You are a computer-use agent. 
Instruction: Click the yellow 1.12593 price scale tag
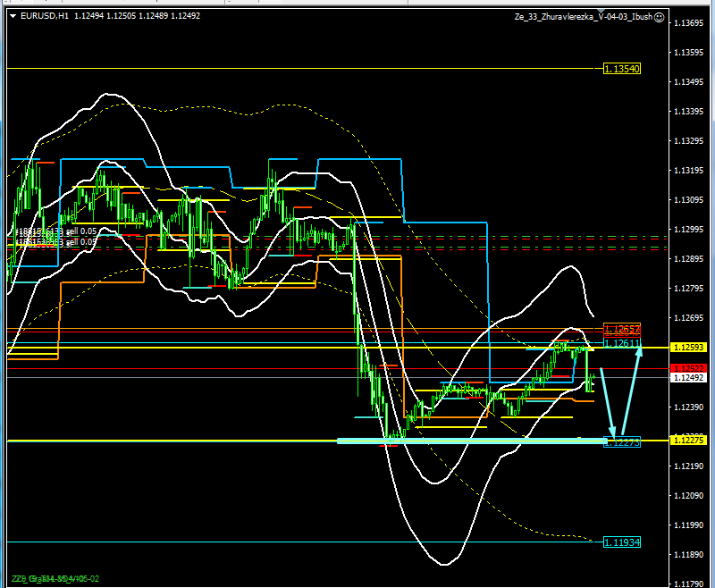pyautogui.click(x=688, y=348)
